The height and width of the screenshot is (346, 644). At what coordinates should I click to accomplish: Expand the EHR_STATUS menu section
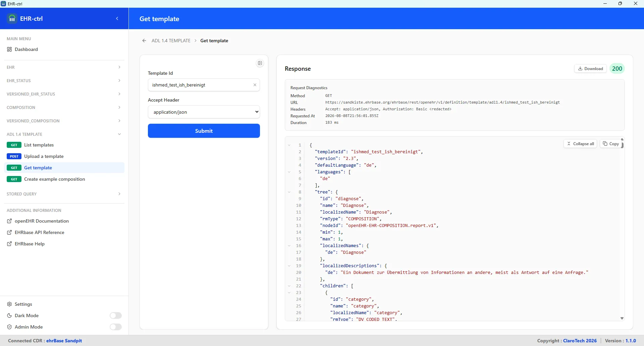64,80
